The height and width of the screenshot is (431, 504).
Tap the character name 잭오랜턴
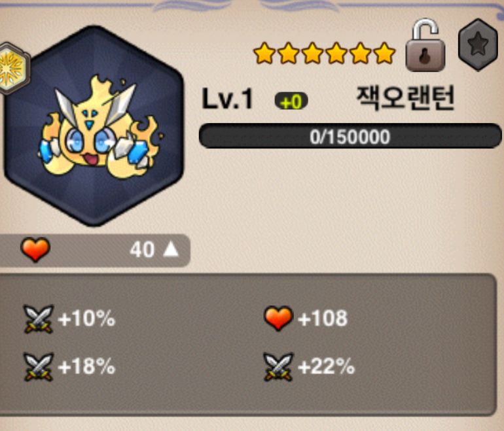pos(406,98)
